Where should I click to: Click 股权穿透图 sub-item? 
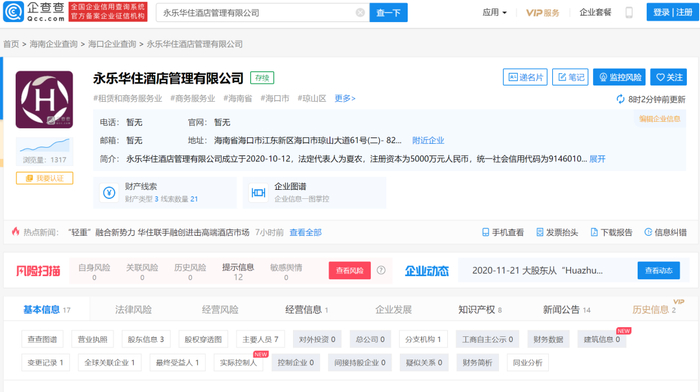[x=203, y=339]
